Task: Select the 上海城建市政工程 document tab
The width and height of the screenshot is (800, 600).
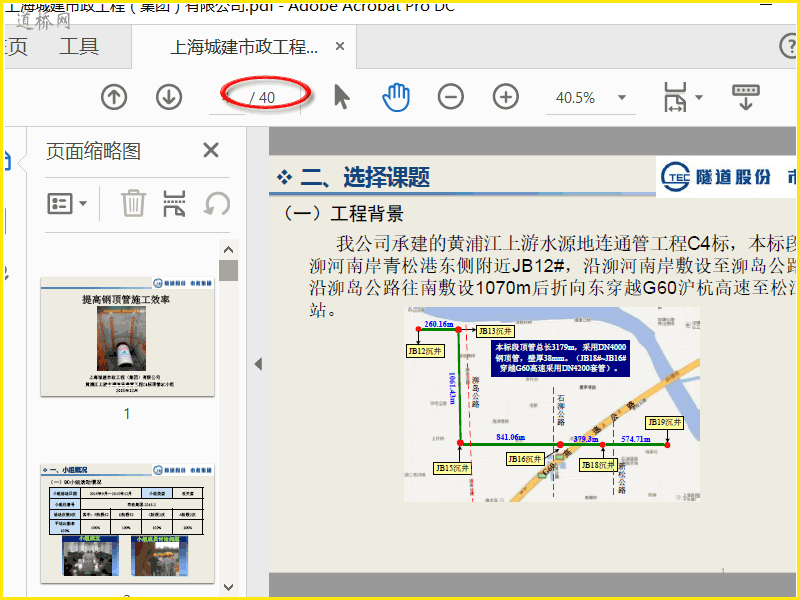Action: 243,47
